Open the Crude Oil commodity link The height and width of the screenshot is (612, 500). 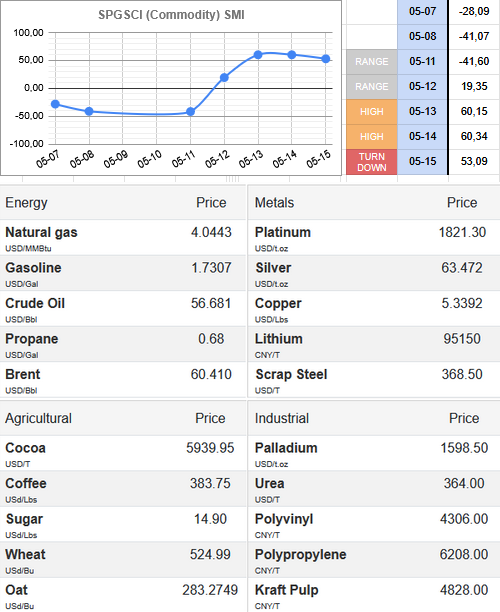click(x=35, y=303)
